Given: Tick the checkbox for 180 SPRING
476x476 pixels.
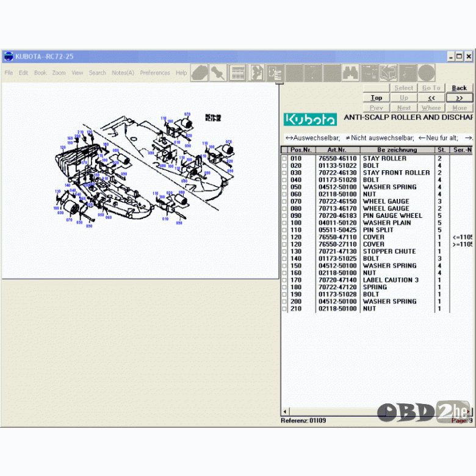Looking at the screenshot, I should pyautogui.click(x=284, y=287).
